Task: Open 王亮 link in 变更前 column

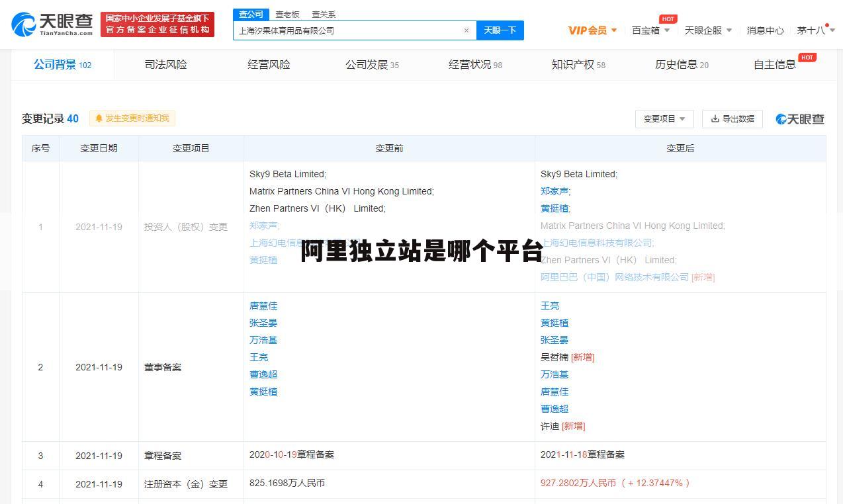Action: 259,357
